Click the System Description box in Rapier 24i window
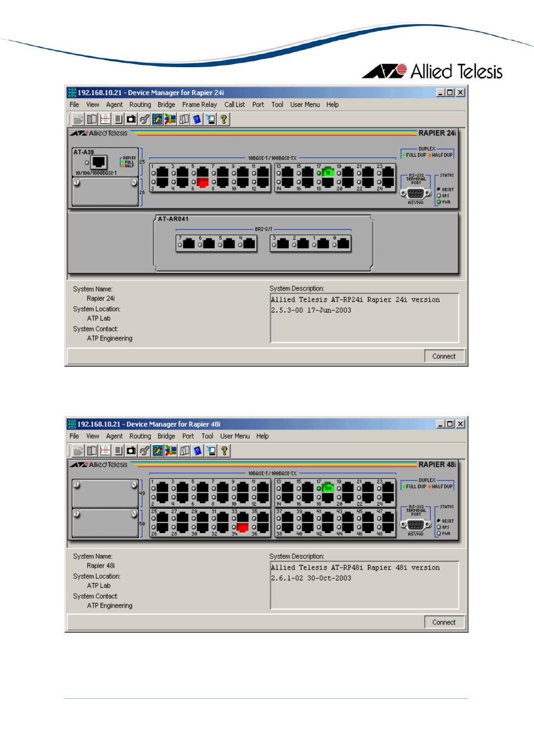Viewport: 534px width, 756px height. [364, 318]
